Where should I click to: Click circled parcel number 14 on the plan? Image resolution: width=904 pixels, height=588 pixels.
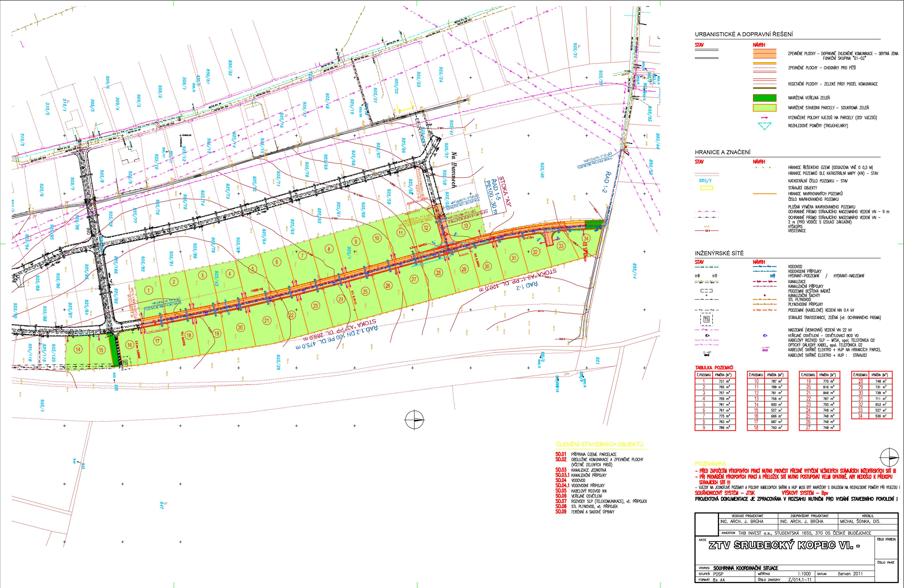tap(78, 349)
